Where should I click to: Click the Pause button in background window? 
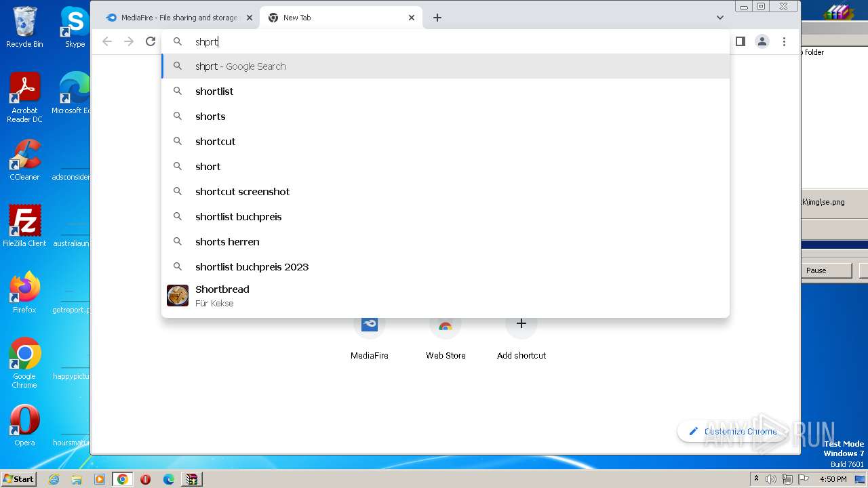pyautogui.click(x=826, y=270)
